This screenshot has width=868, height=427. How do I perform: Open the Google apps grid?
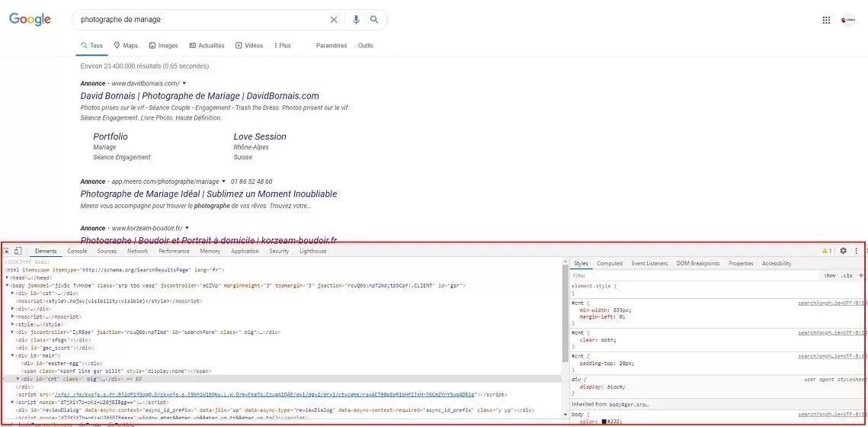point(826,20)
